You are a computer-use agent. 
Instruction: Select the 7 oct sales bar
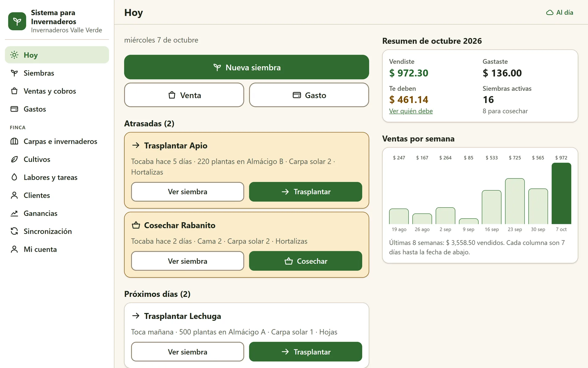pos(561,194)
